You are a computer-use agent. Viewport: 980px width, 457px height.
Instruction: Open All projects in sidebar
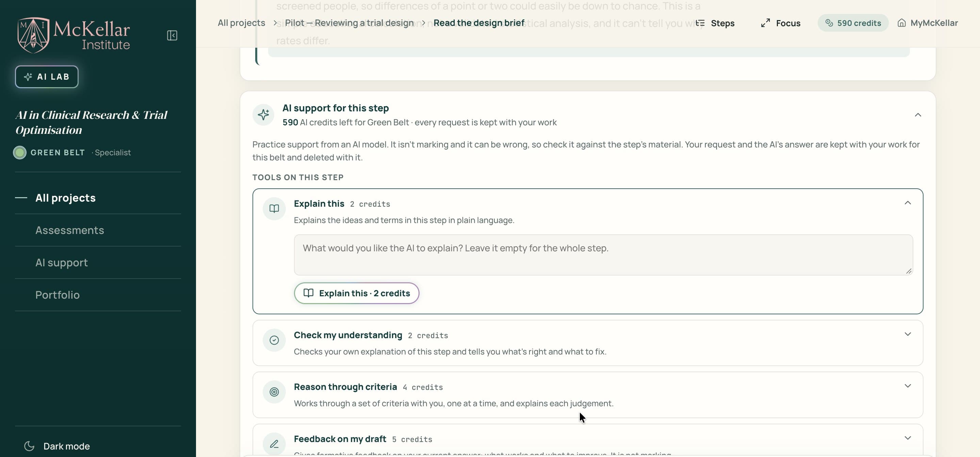pos(65,198)
